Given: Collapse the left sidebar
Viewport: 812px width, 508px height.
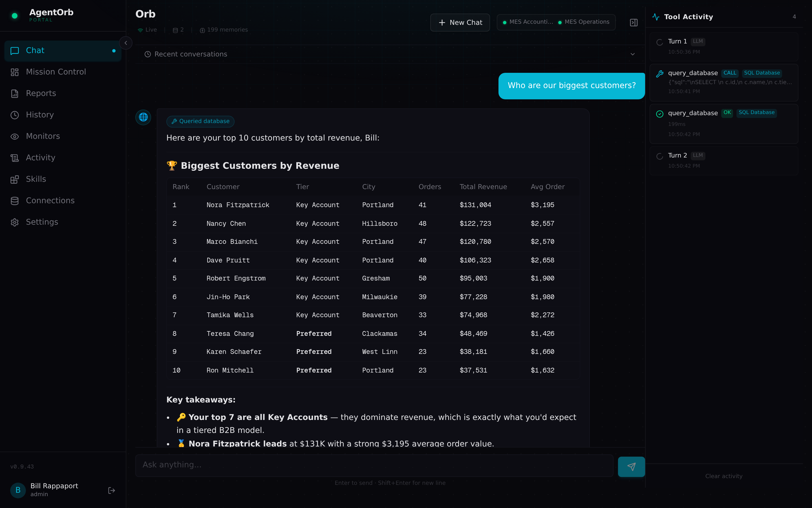Looking at the screenshot, I should (126, 43).
